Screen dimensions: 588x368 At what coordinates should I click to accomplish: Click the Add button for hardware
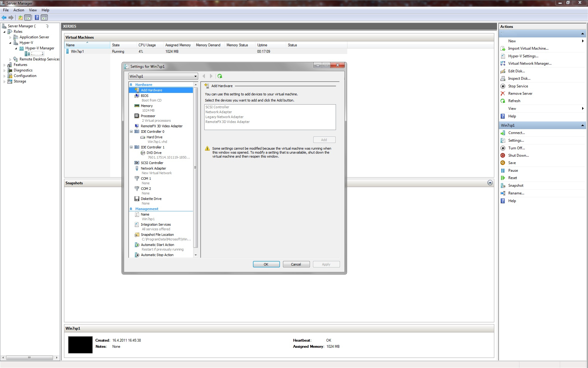tap(324, 140)
